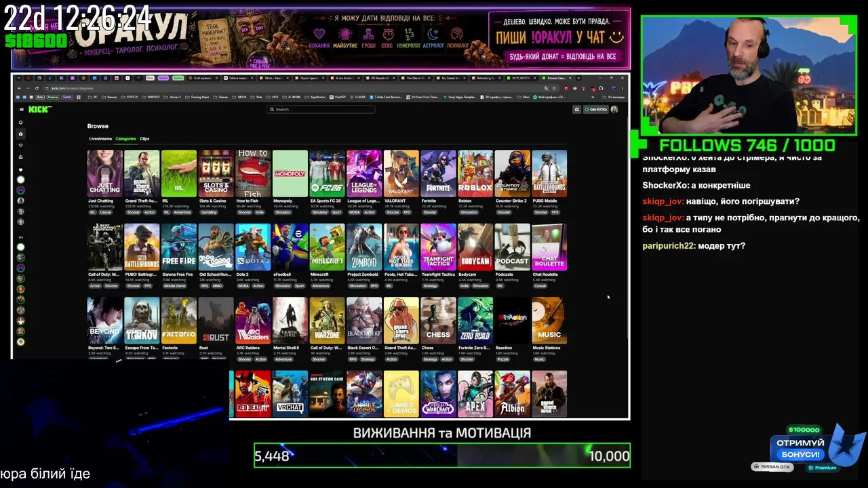Open the League of Legends category cover
The width and height of the screenshot is (868, 488).
pos(364,174)
